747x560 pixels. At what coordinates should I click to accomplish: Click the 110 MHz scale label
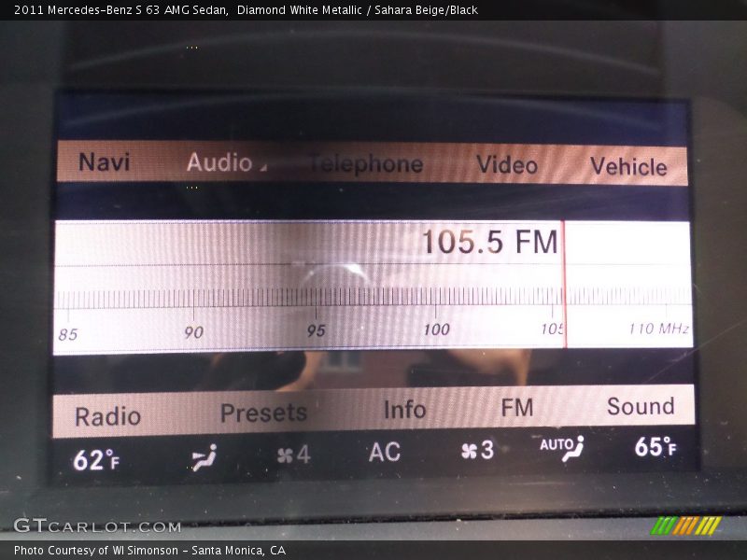pos(659,329)
